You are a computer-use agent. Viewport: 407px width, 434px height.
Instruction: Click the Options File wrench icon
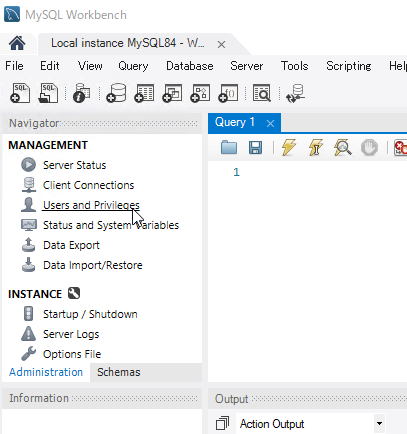29,354
